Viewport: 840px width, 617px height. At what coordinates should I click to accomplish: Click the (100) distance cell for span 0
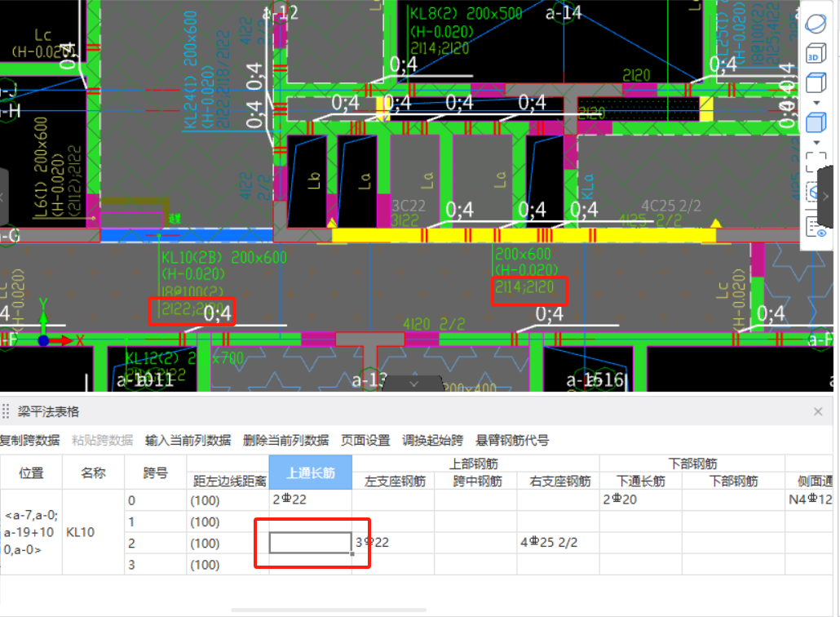pyautogui.click(x=228, y=500)
